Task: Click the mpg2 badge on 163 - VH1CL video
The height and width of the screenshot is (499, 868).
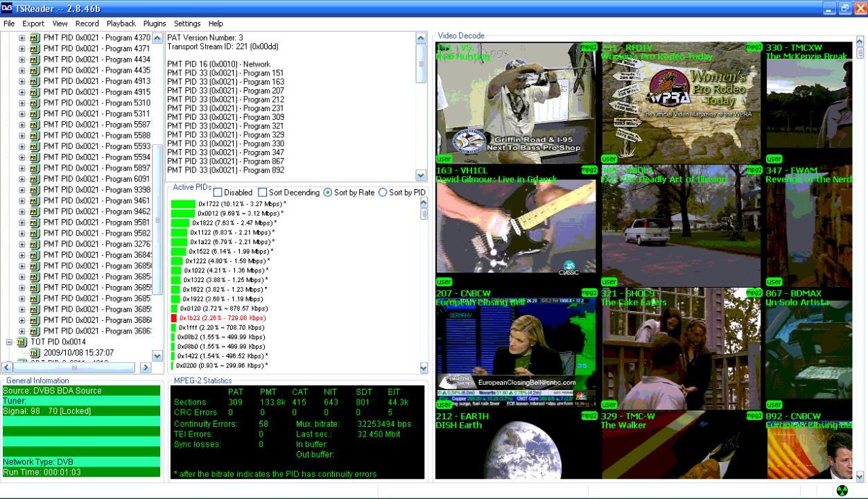Action: tap(589, 170)
